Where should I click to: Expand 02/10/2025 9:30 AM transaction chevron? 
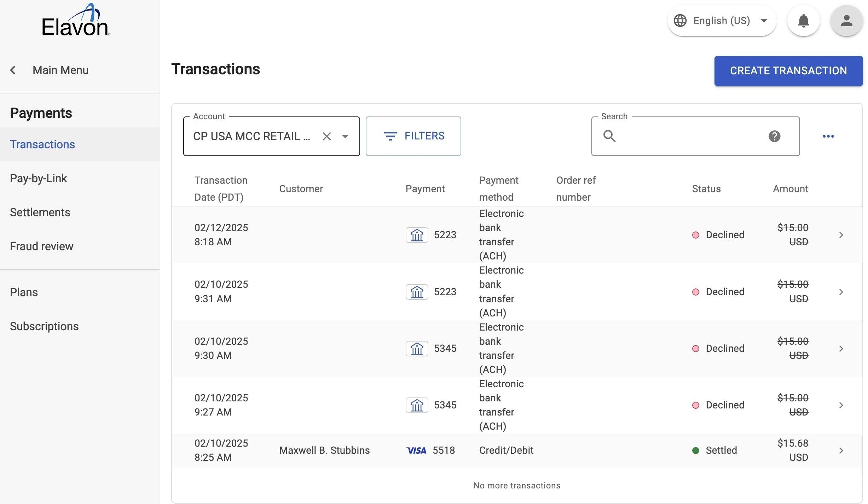tap(841, 349)
